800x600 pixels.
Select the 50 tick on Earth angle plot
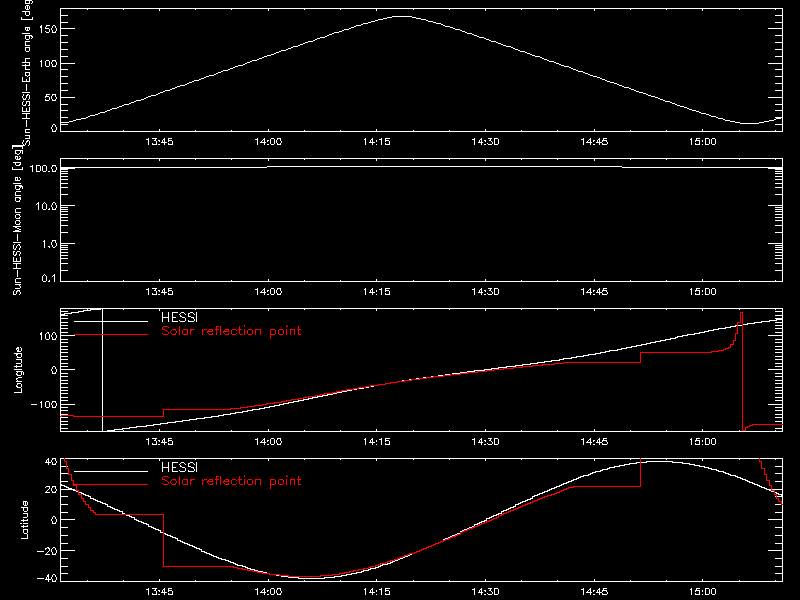[x=51, y=97]
